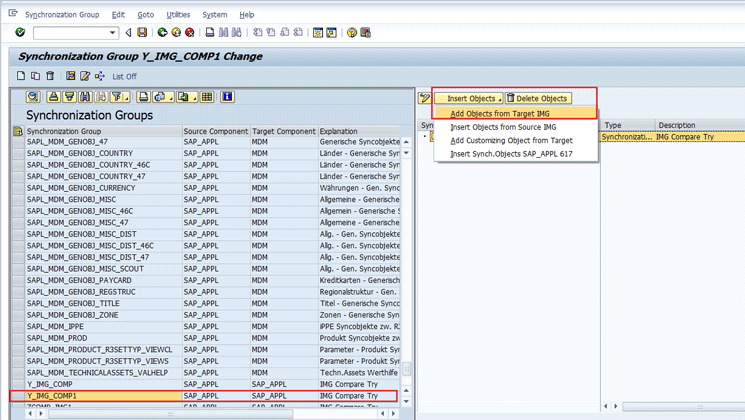Viewport: 745px width, 420px height.
Task: Click the Create new document icon
Action: coord(21,76)
